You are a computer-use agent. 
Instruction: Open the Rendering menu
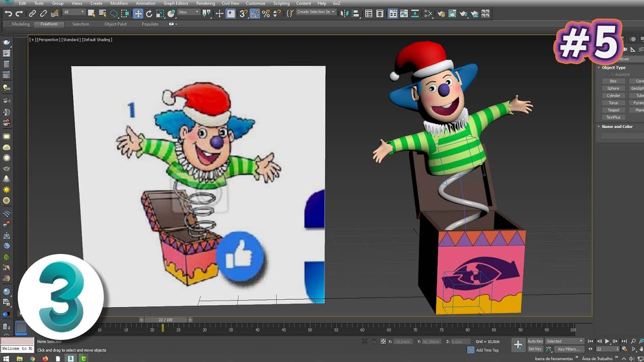coord(205,4)
